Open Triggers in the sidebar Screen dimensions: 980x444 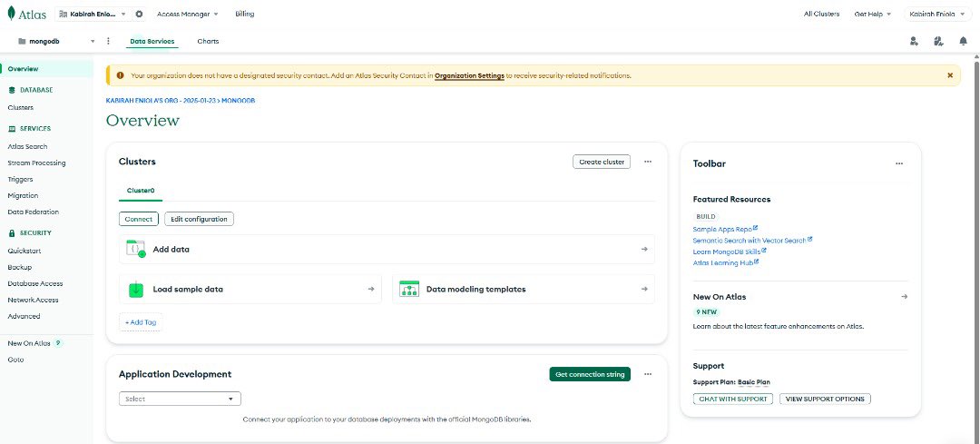click(x=20, y=179)
